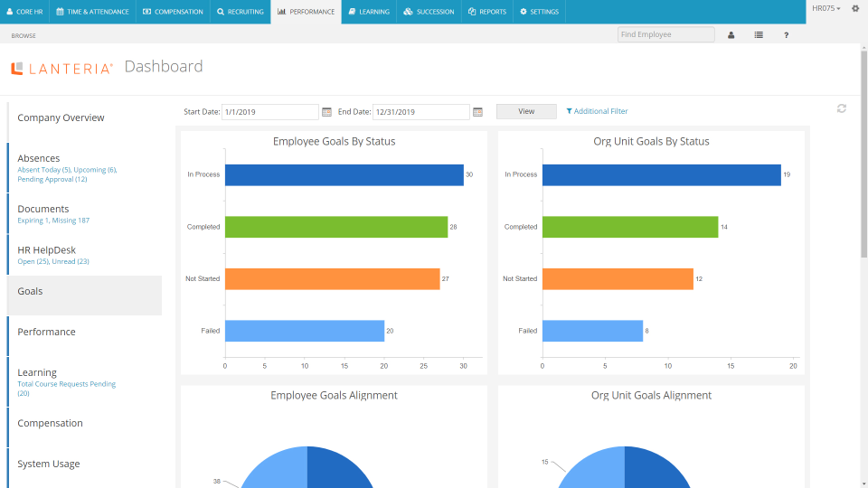Click the Failed bar in Org Unit Goals chart
868x488 pixels.
pos(592,331)
